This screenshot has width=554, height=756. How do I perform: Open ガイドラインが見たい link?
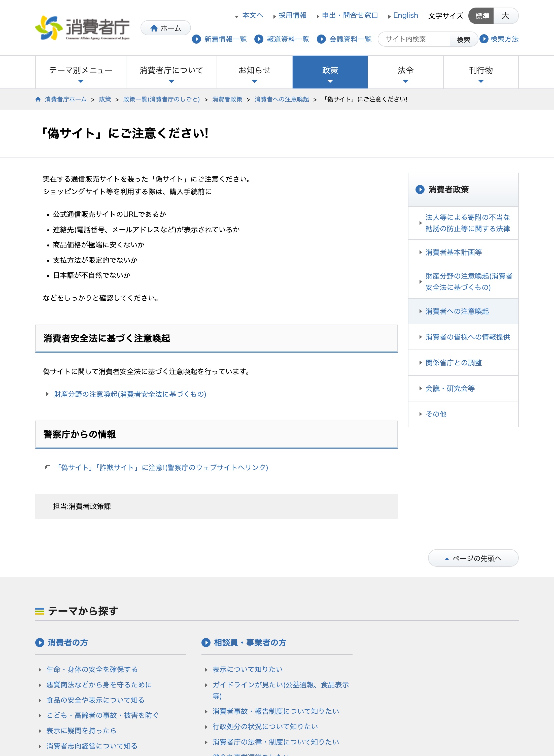(x=281, y=690)
